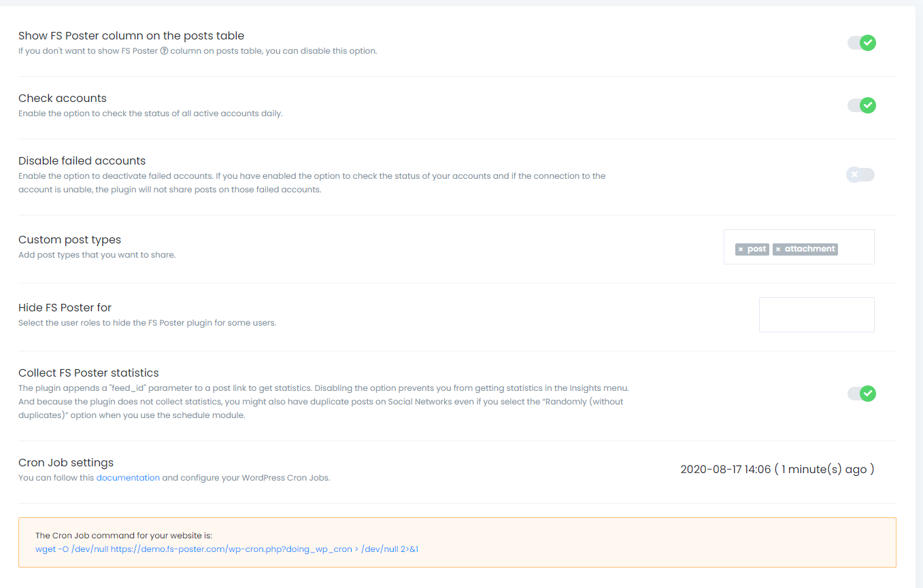
Task: Click the 'post' tag label
Action: (756, 249)
